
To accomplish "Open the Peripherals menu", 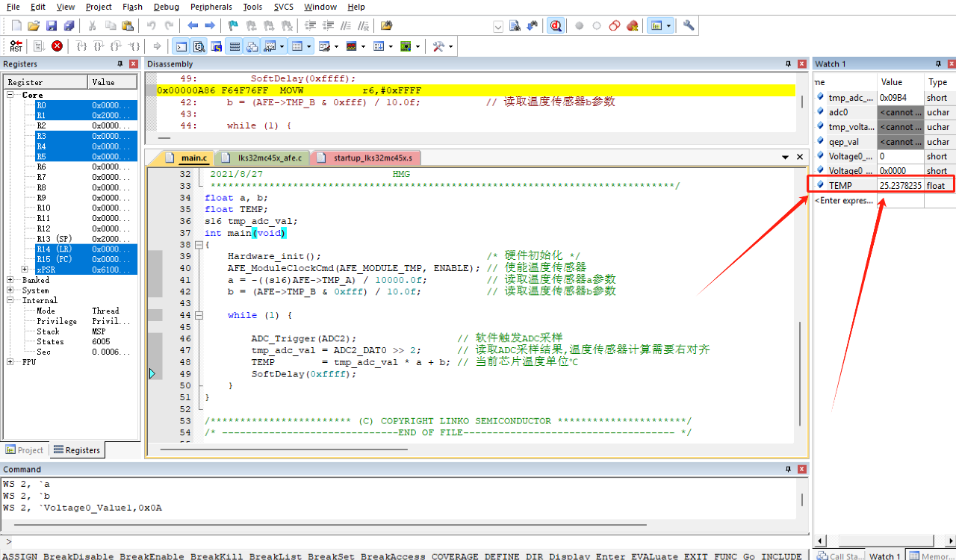I will (210, 7).
